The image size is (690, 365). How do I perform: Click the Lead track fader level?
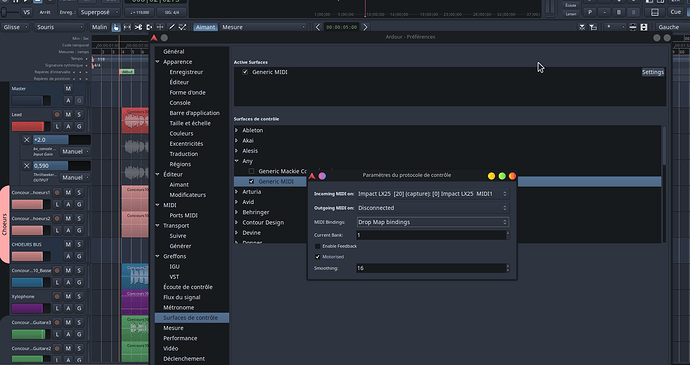pos(31,126)
